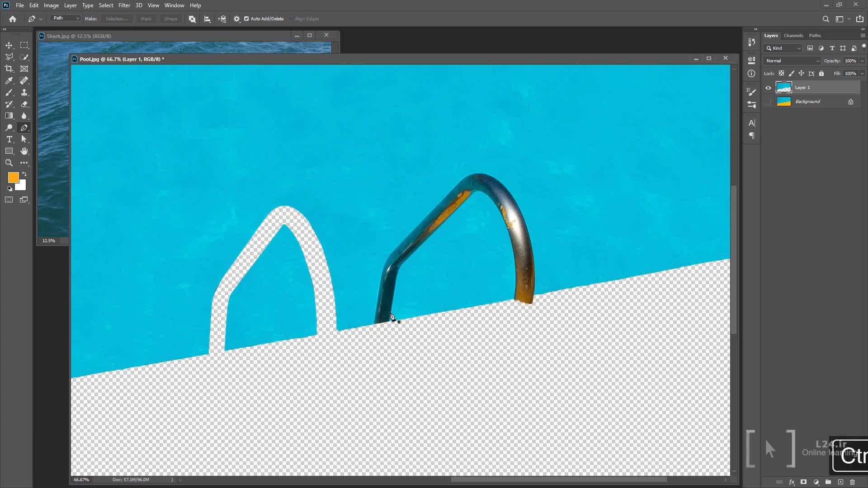Hide Layer 1 using its eye icon
Screen dimensions: 868x488
(x=768, y=88)
